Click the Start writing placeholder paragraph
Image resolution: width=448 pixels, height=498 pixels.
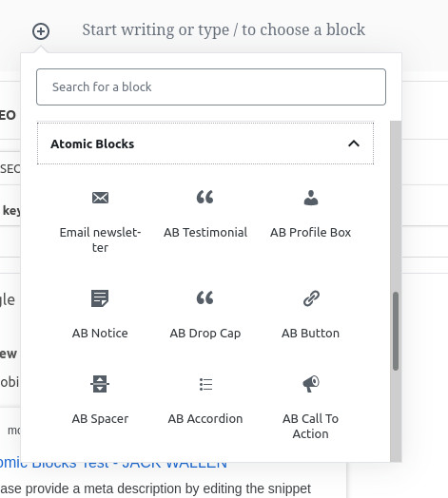pyautogui.click(x=224, y=29)
